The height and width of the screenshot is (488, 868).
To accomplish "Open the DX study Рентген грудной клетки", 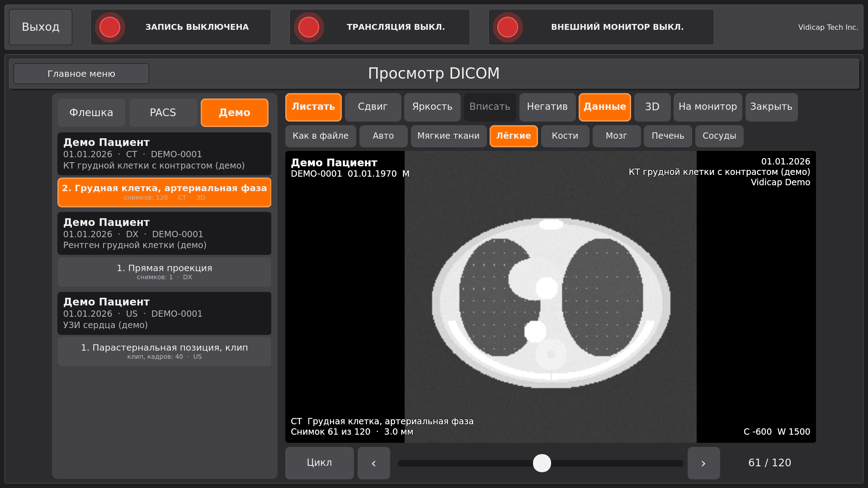I will tap(164, 233).
